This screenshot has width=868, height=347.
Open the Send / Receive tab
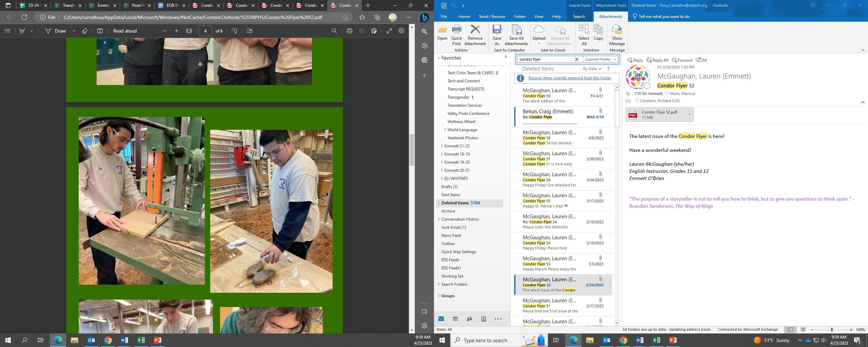tap(492, 17)
